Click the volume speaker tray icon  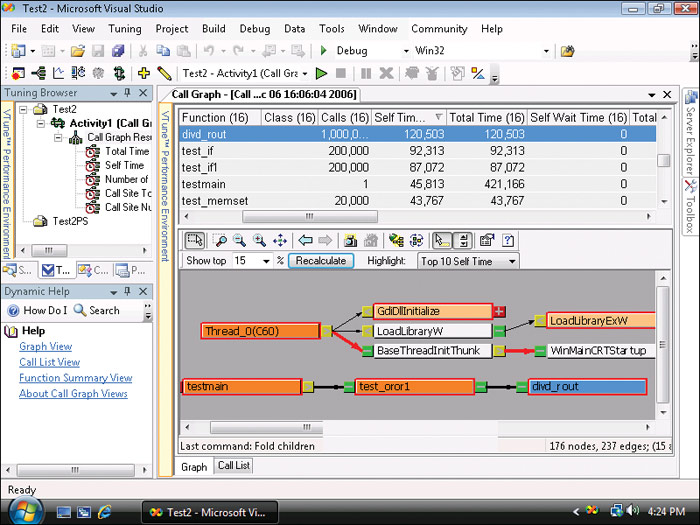coord(632,510)
